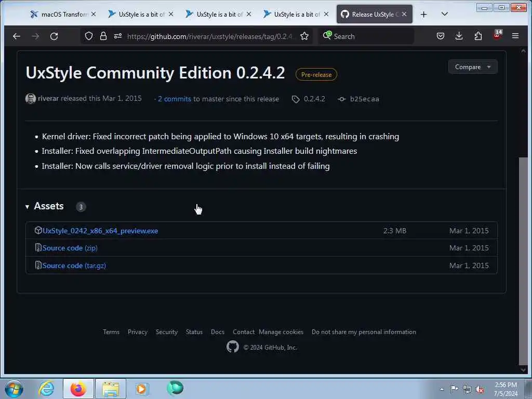This screenshot has width=532, height=399.
Task: Open site permissions icon in address bar
Action: [118, 36]
